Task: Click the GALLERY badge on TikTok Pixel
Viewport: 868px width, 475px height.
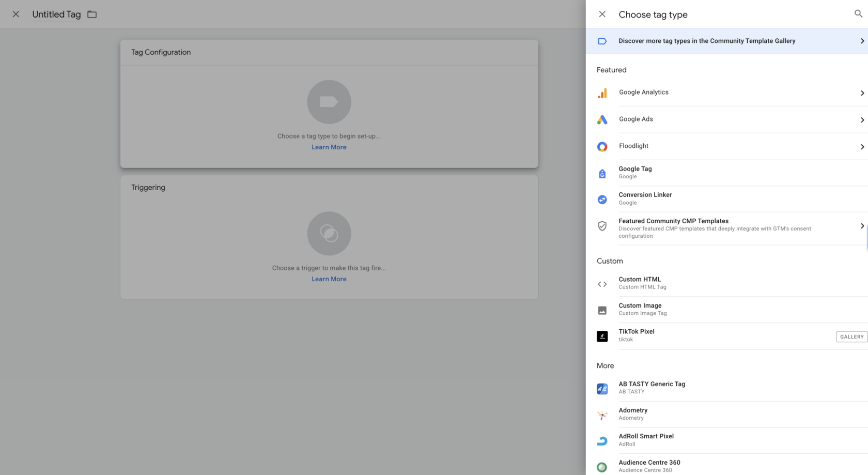Action: 851,336
